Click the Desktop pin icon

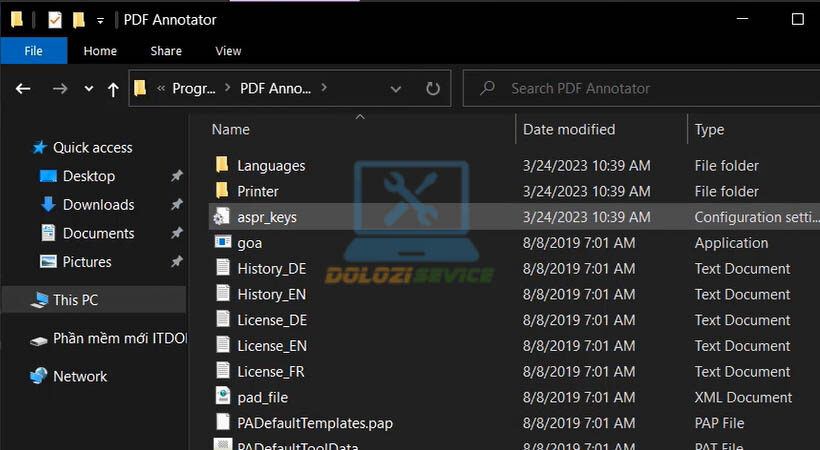[177, 176]
